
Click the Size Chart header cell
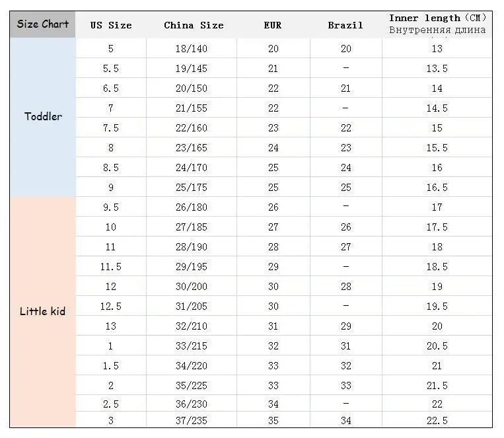point(43,24)
